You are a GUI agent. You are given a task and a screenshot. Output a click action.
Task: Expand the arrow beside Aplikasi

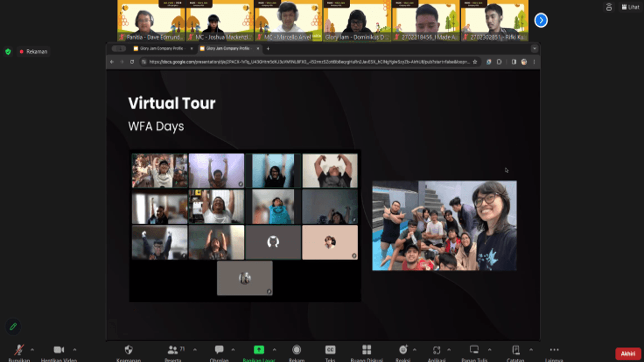[449, 349]
